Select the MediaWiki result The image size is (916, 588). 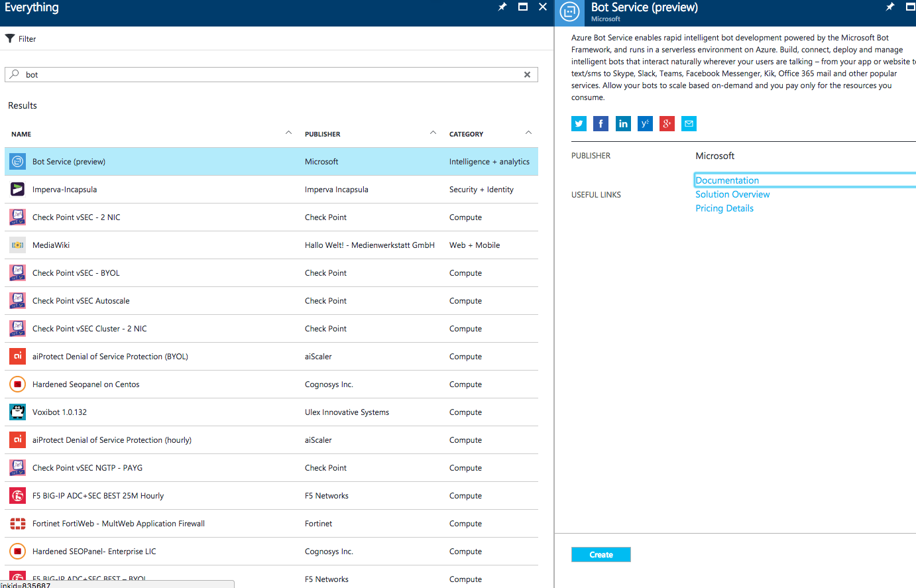point(271,245)
